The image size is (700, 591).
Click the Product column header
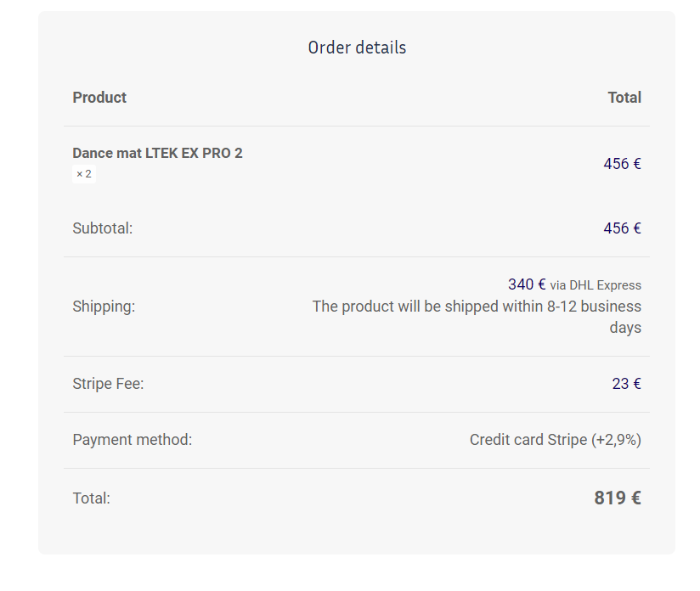99,98
